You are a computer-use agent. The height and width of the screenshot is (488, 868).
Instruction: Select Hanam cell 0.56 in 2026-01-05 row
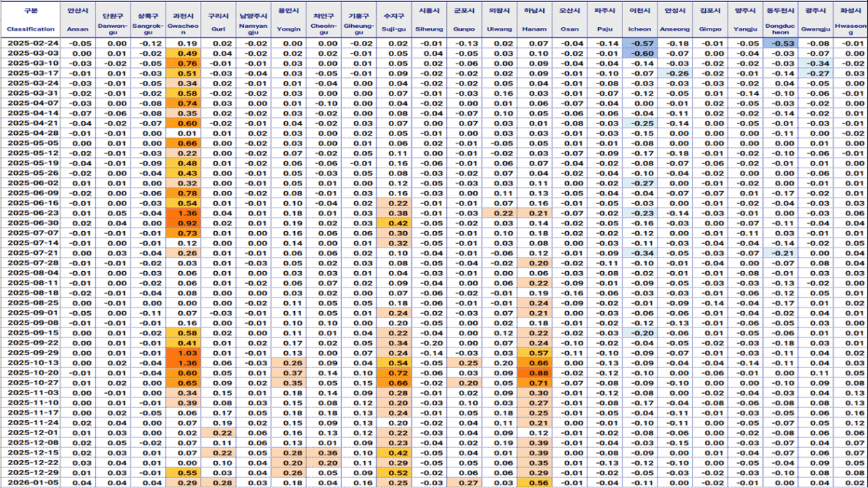pyautogui.click(x=535, y=483)
